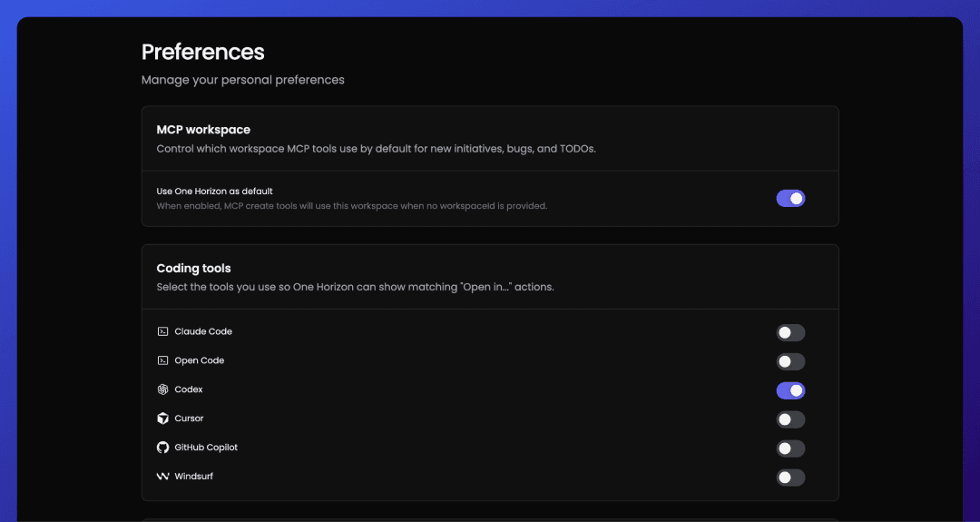Enable the Cursor toggle
Screen dimensions: 980x522
coord(790,419)
